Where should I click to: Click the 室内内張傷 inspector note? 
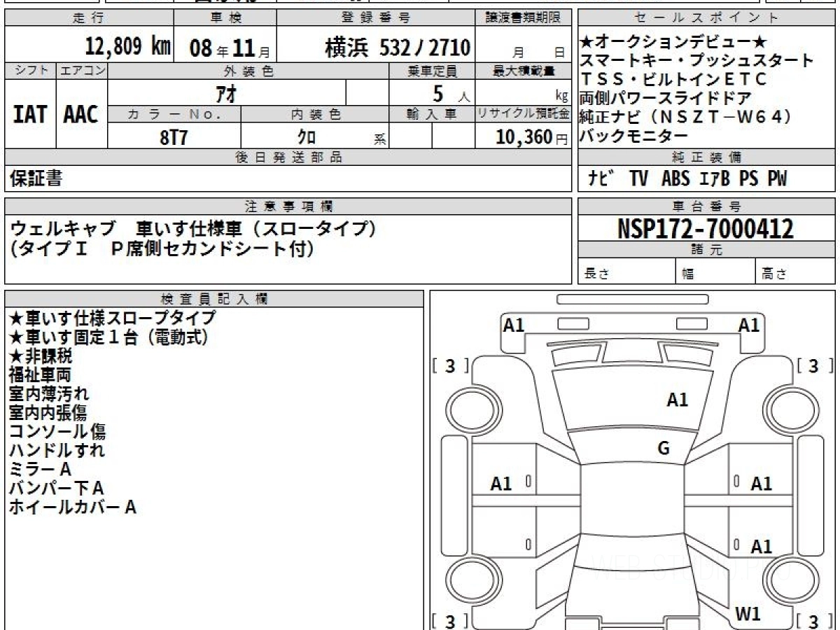(49, 412)
